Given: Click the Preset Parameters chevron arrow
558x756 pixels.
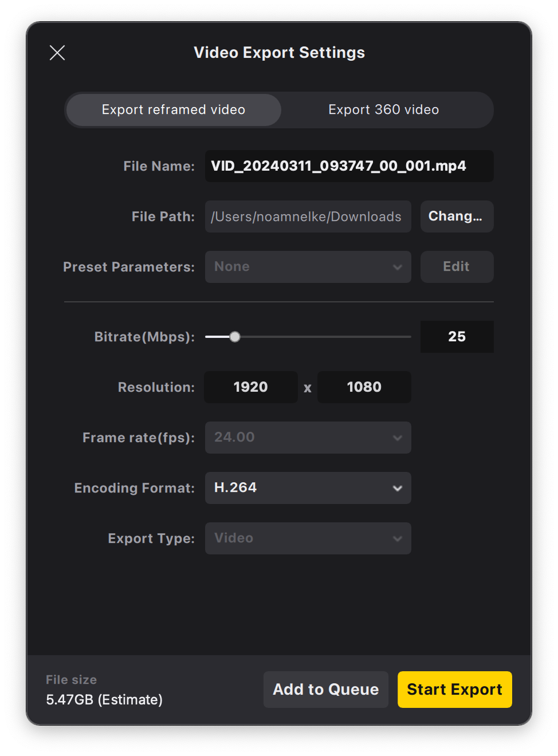Looking at the screenshot, I should coord(398,267).
